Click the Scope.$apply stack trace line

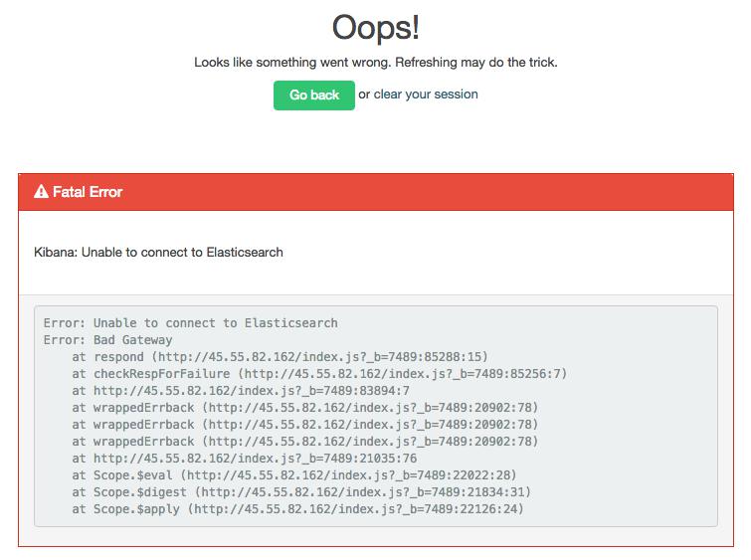(296, 509)
